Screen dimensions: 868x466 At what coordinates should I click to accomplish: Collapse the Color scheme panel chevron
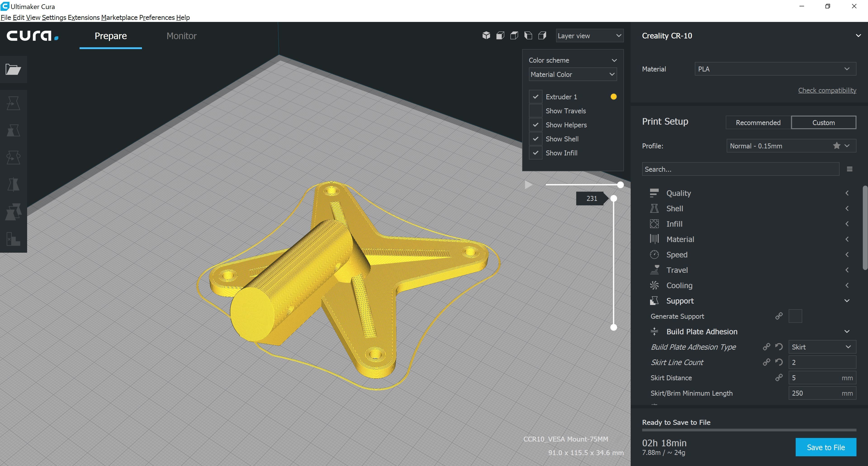click(x=614, y=60)
